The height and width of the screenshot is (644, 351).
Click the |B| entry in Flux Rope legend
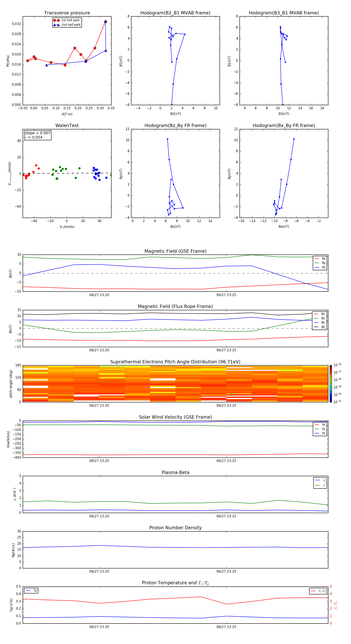pyautogui.click(x=320, y=327)
